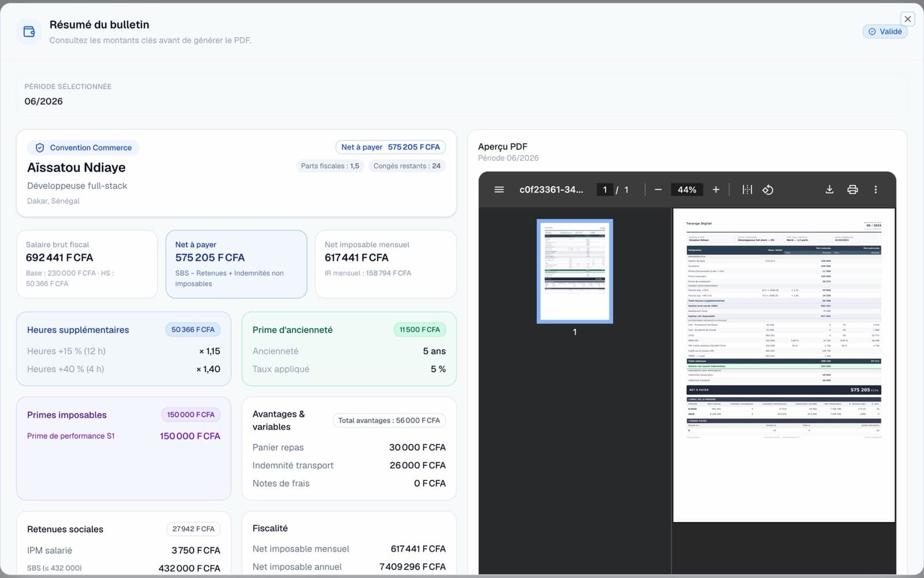Select page 1 thumbnail in PDF sidebar

575,271
